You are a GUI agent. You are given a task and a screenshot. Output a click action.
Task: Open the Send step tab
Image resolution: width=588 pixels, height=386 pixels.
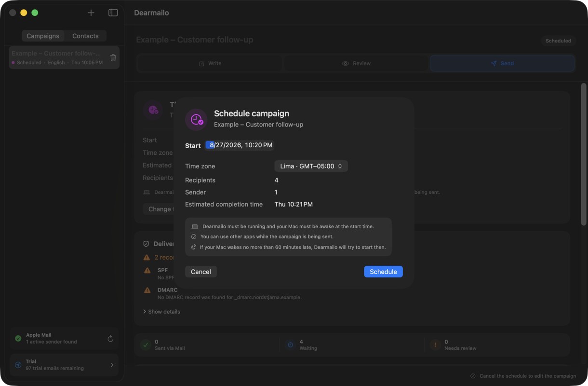pos(502,63)
